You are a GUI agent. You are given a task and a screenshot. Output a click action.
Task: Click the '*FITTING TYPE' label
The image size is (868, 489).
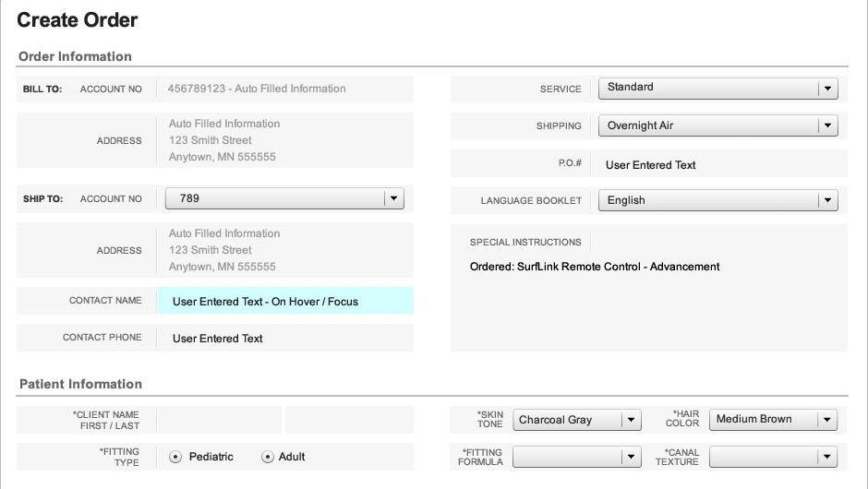coord(119,457)
